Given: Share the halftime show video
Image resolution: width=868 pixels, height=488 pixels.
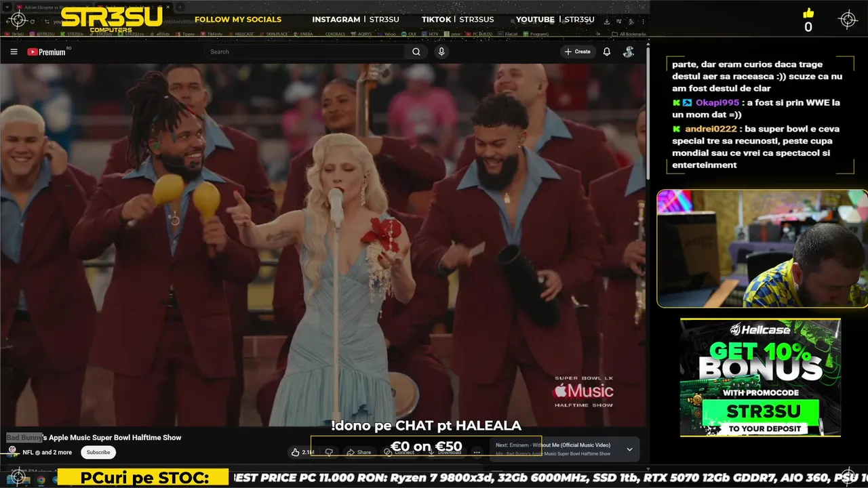Looking at the screenshot, I should (359, 452).
